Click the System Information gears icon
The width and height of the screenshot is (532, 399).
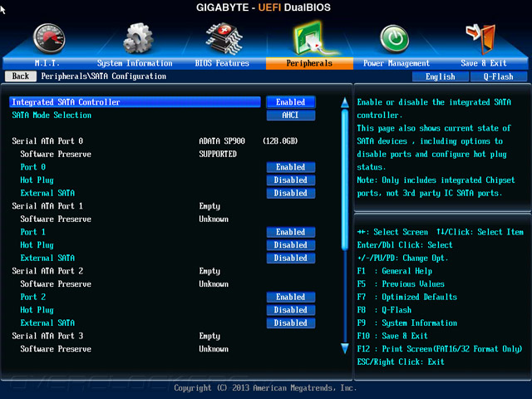(x=138, y=37)
